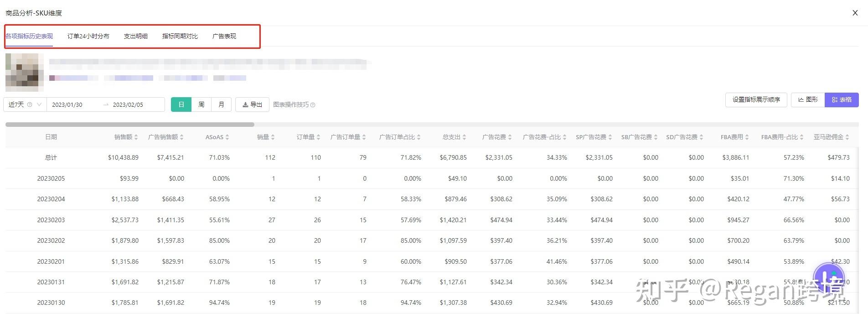The height and width of the screenshot is (329, 868).
Task: Click the help icon next to 图表操作技巧
Action: point(313,105)
